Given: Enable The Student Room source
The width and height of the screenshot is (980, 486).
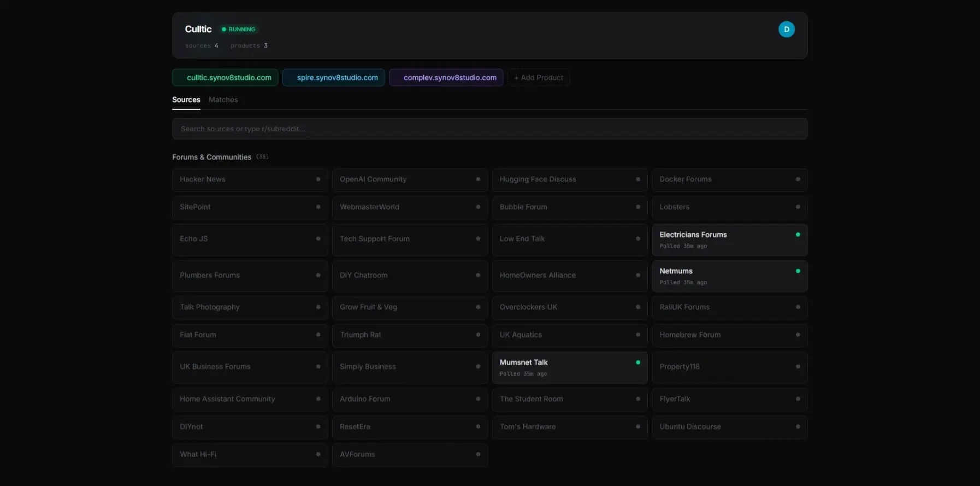Looking at the screenshot, I should point(570,399).
